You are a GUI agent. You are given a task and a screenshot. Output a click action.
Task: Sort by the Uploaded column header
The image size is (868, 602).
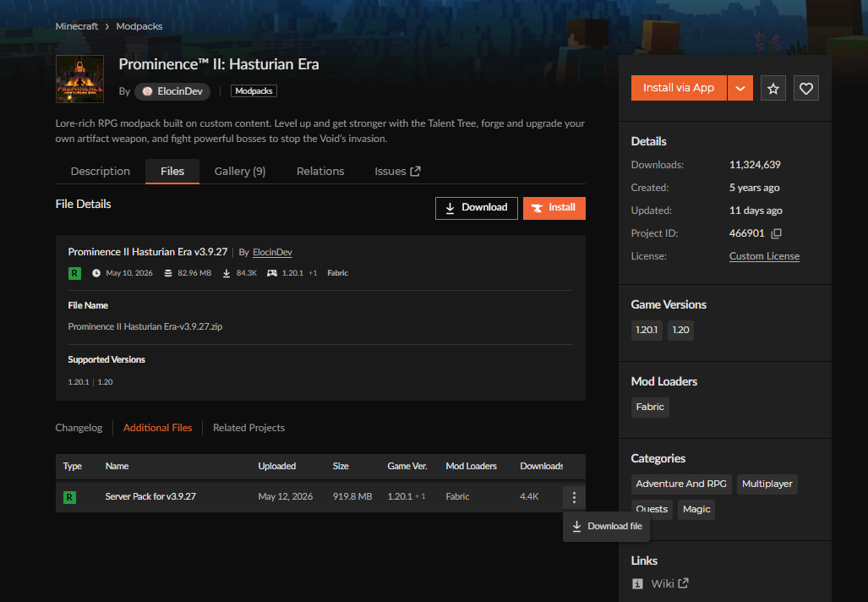pyautogui.click(x=276, y=467)
